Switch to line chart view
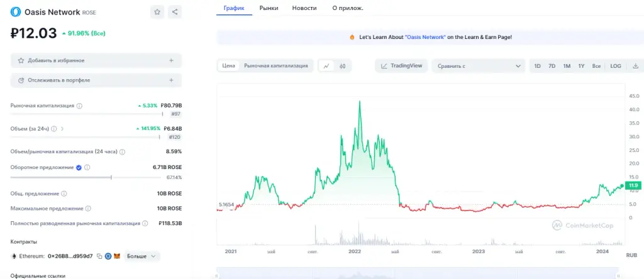The image size is (644, 279). [x=326, y=65]
